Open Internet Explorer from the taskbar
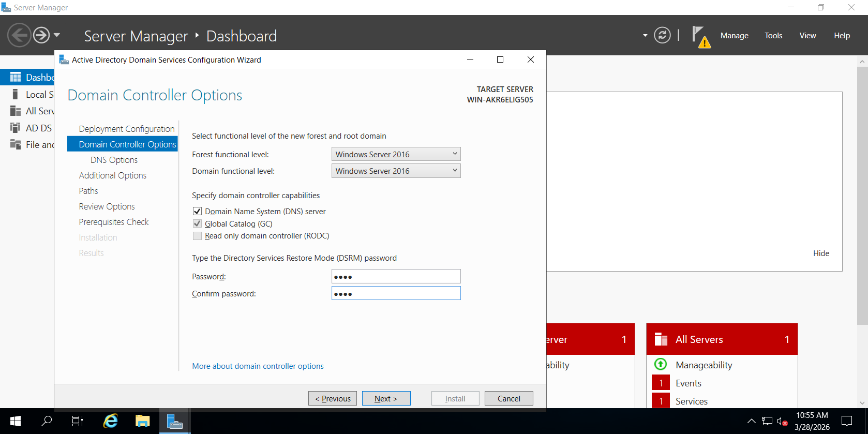This screenshot has height=434, width=868. click(110, 421)
